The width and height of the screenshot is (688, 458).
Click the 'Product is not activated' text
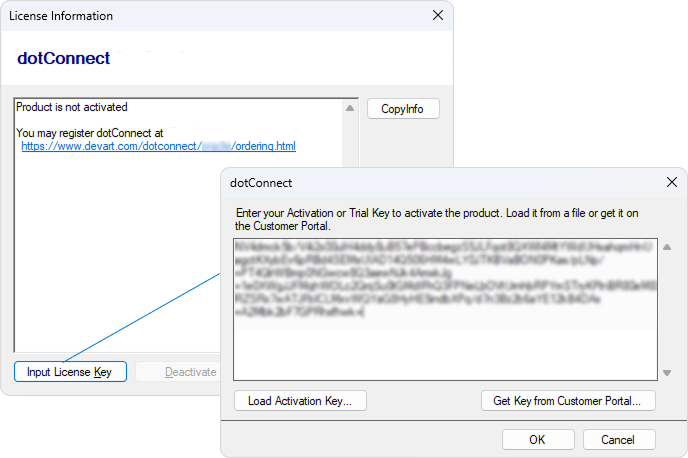coord(72,107)
